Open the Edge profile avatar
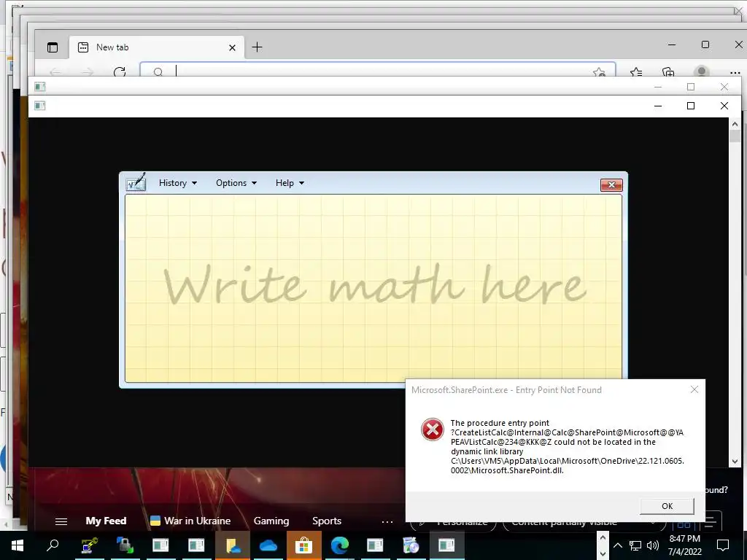Viewport: 747px width, 560px height. [x=701, y=72]
